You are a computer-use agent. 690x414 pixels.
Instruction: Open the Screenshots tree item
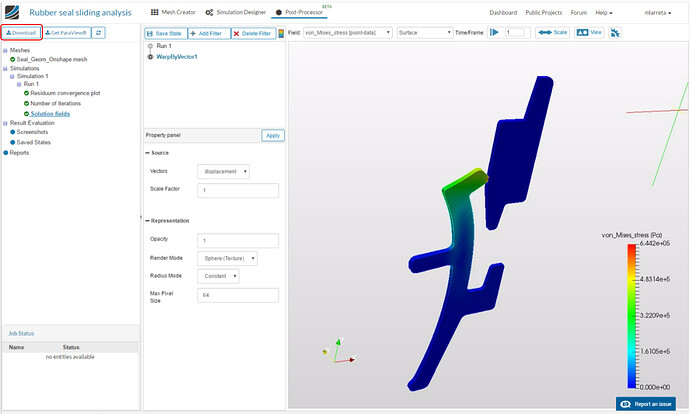pyautogui.click(x=32, y=132)
